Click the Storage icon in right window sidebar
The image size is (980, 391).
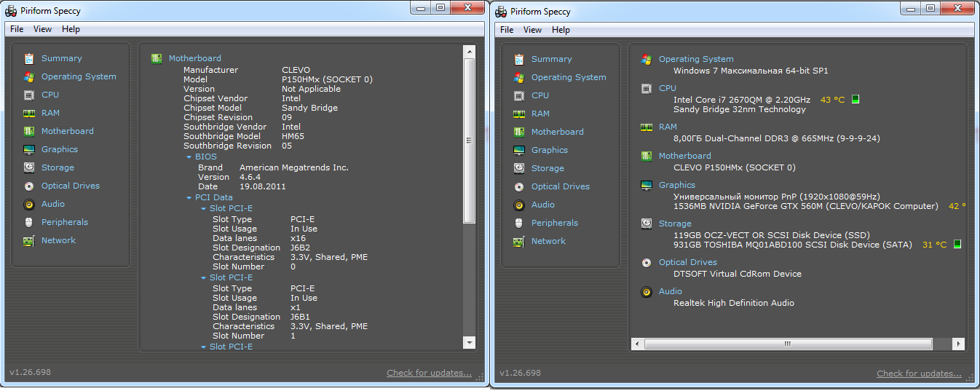(519, 168)
